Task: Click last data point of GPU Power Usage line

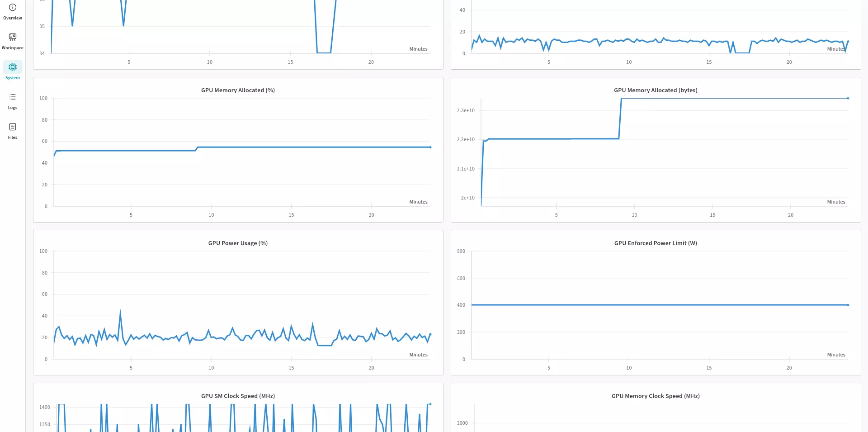Action: point(430,334)
